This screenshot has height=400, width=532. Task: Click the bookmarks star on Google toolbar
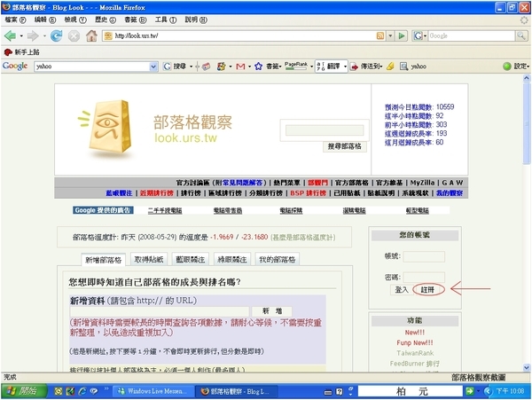pyautogui.click(x=259, y=67)
